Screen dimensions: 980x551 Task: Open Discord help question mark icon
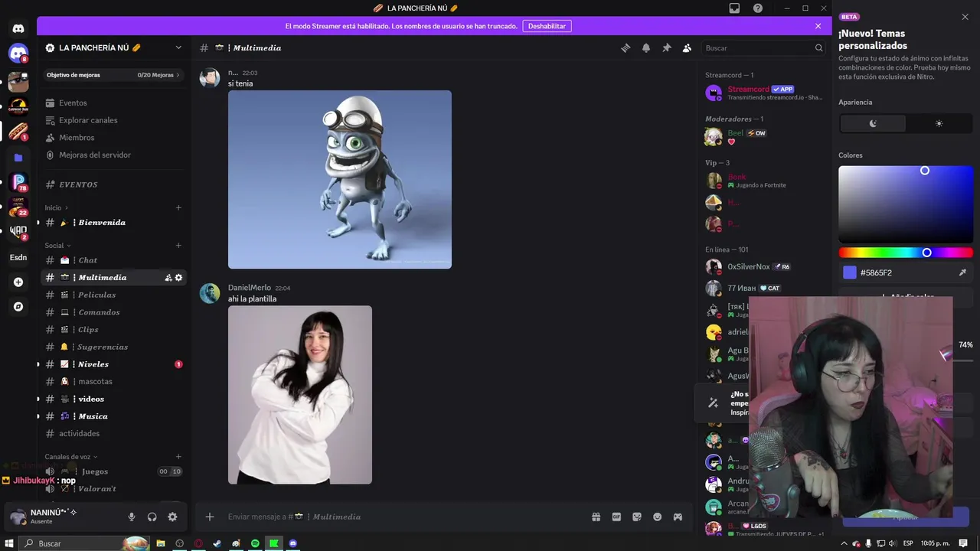point(758,8)
